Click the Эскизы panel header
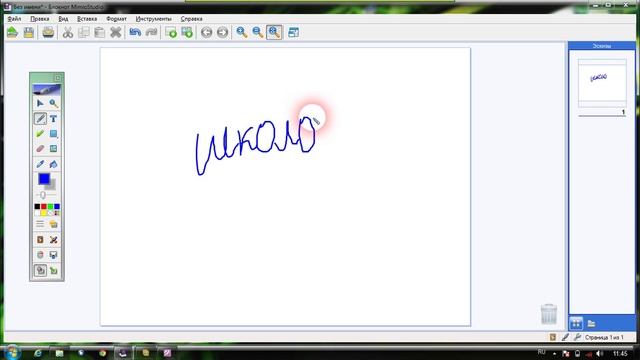The image size is (640, 360). (602, 46)
